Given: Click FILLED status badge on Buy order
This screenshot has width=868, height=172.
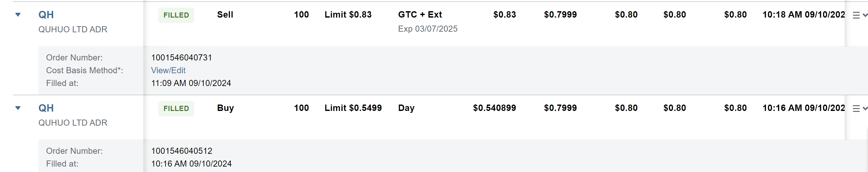Looking at the screenshot, I should [176, 108].
